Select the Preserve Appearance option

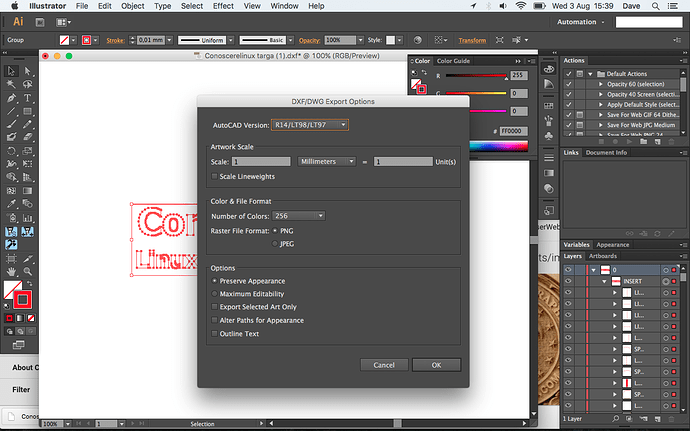click(x=214, y=281)
